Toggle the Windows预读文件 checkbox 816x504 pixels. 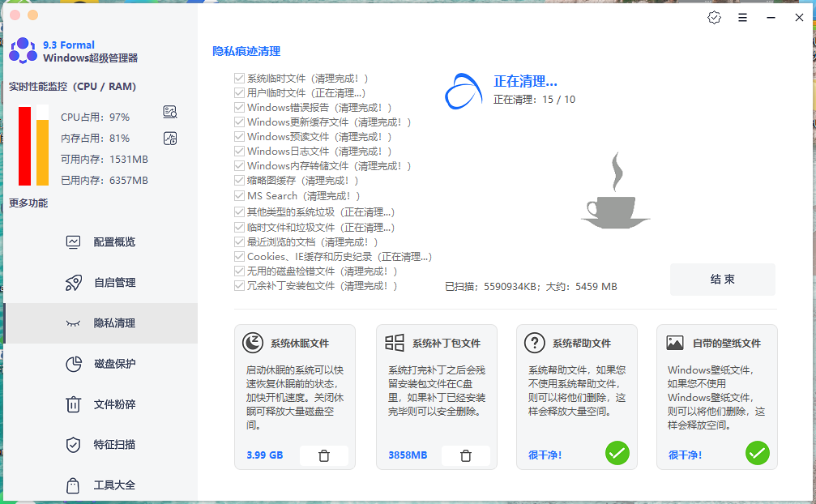coord(239,136)
